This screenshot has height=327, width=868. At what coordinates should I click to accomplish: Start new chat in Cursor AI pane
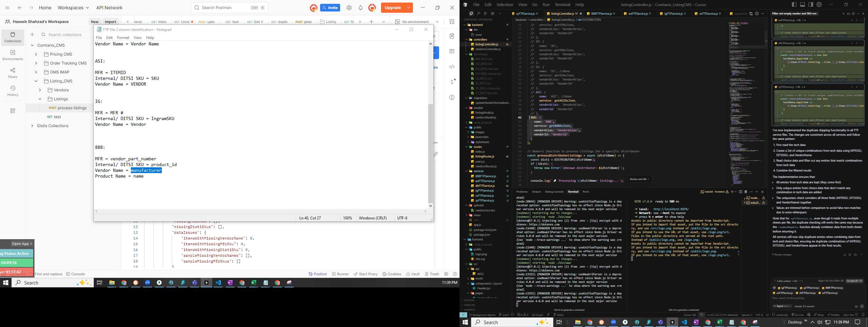(843, 13)
